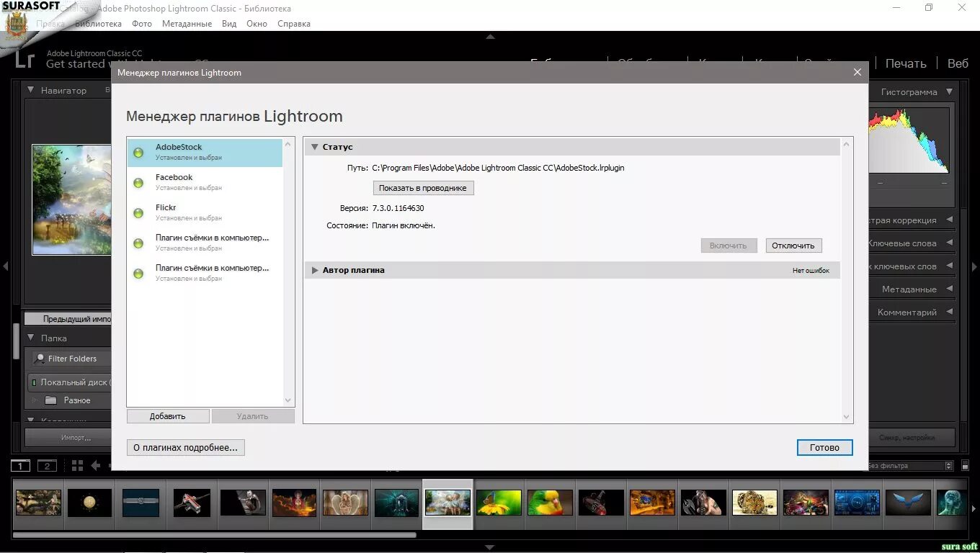The image size is (980, 553).
Task: Select Локальный диск volume row
Action: (70, 382)
